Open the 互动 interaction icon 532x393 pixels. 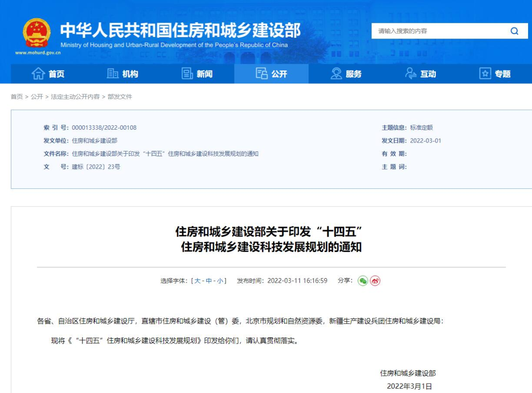coord(409,73)
